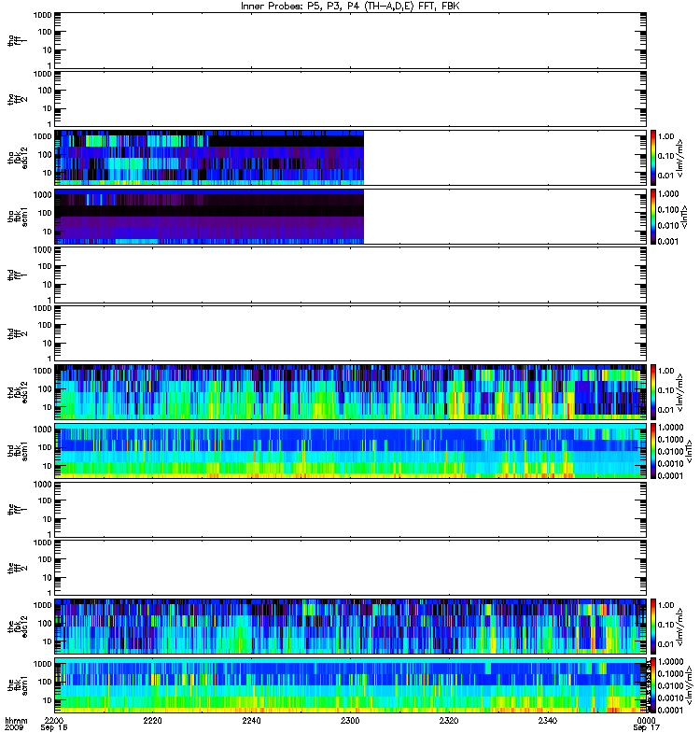700x747 pixels.
Task: Click the 2320 time axis label
Action: tap(449, 720)
